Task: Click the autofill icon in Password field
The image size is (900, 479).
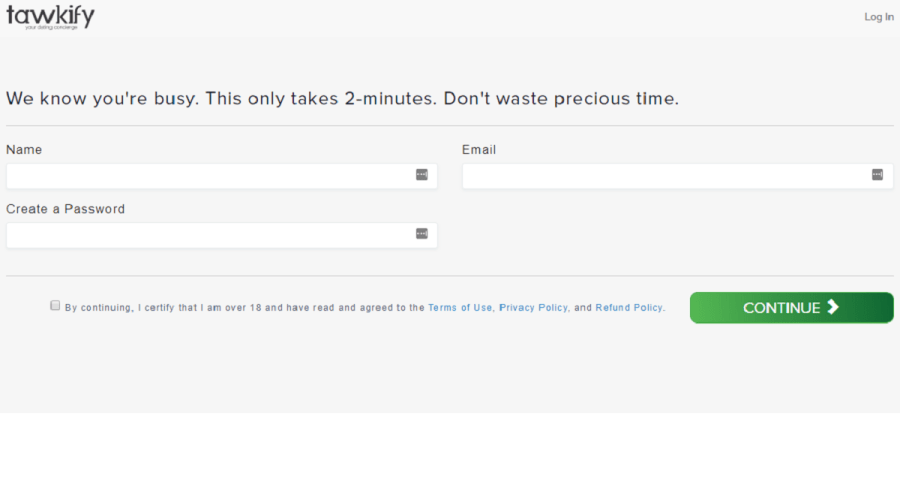Action: tap(422, 234)
